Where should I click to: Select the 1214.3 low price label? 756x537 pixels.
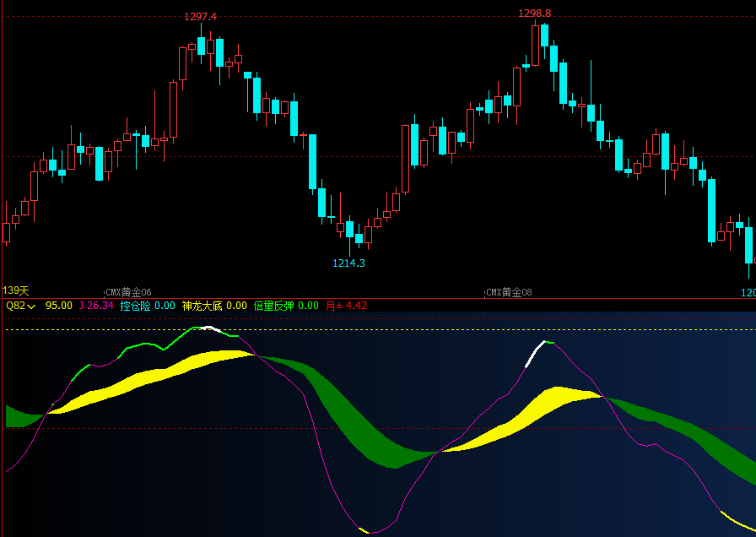click(348, 263)
